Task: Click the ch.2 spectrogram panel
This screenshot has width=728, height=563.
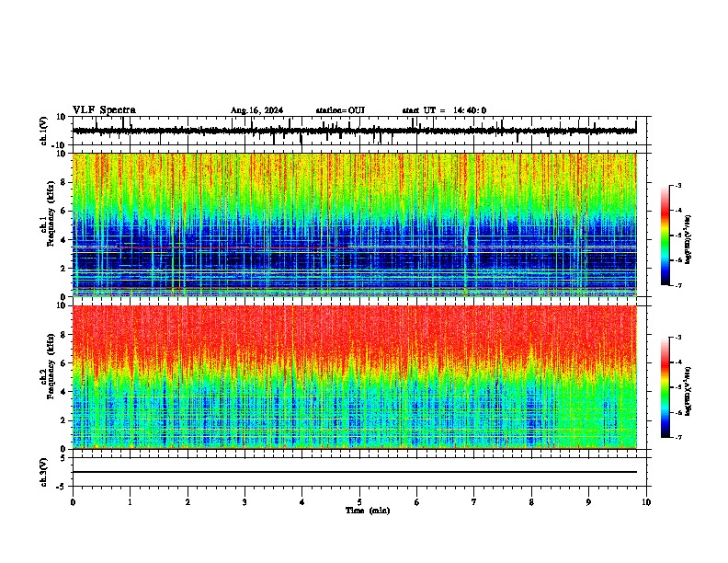Action: [355, 377]
